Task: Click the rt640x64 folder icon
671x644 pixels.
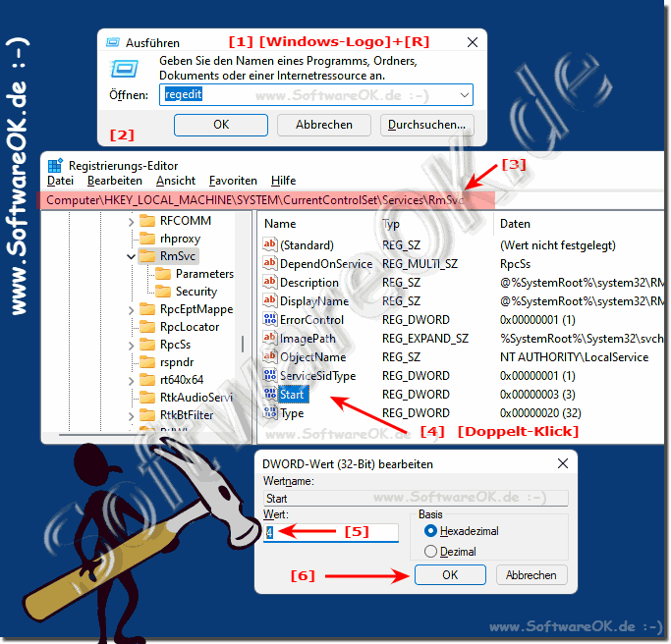Action: 147,380
